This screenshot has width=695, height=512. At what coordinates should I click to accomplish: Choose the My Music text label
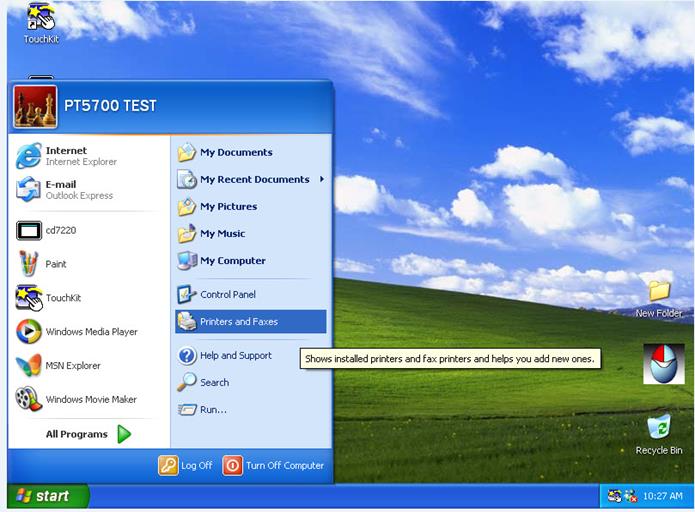[x=223, y=234]
